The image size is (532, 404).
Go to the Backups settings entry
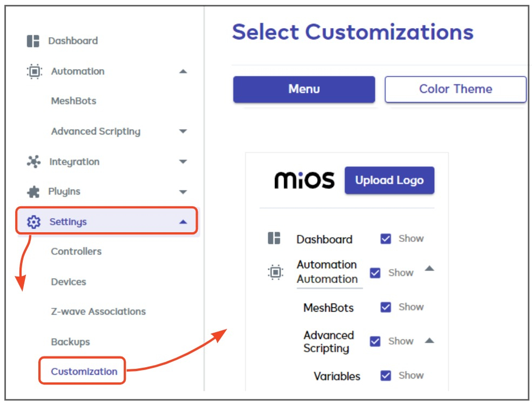pos(71,341)
